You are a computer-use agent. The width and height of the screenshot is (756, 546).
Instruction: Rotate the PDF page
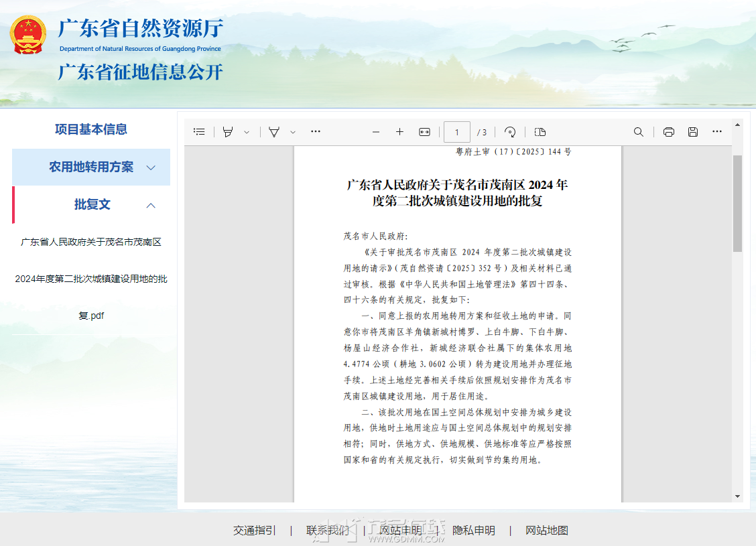click(510, 132)
